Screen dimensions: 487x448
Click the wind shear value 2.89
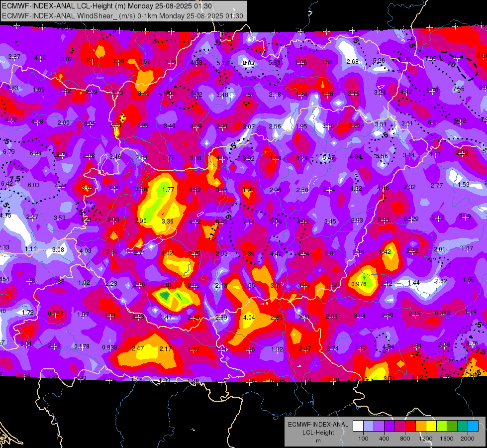pyautogui.click(x=221, y=318)
